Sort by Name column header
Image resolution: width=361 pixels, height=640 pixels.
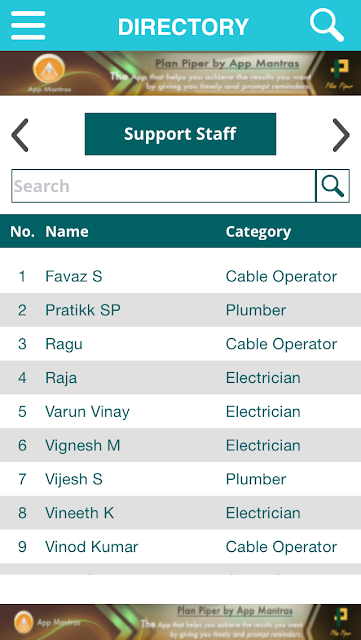67,231
